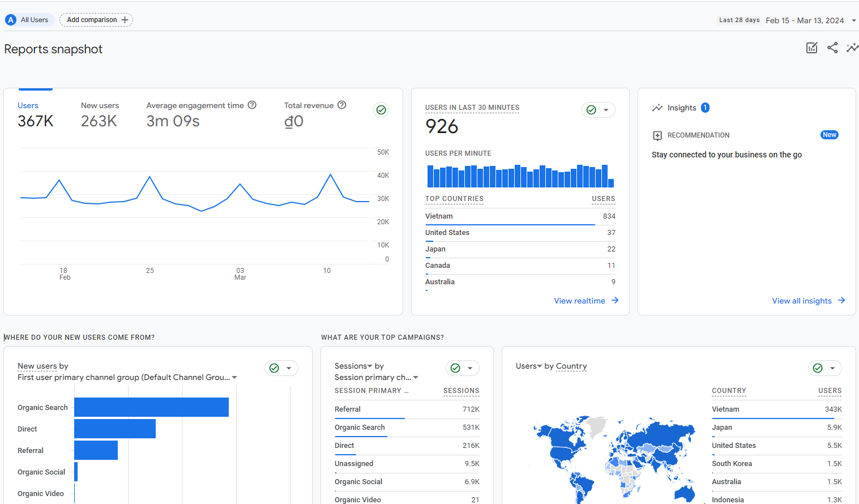The width and height of the screenshot is (859, 504).
Task: Click the Referral row with 712K sessions
Action: pyautogui.click(x=407, y=409)
